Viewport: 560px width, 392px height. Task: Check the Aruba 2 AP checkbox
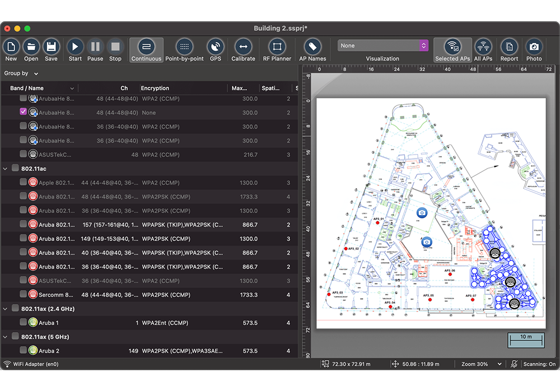point(23,350)
